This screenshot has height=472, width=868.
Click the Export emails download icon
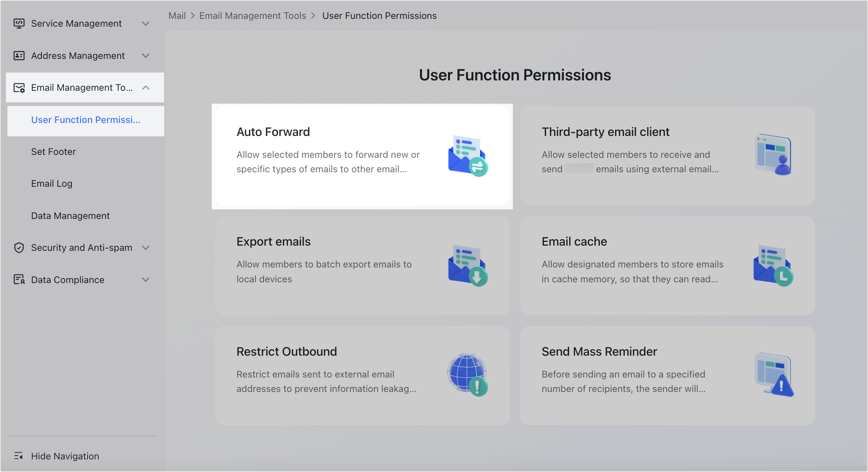[x=467, y=266]
